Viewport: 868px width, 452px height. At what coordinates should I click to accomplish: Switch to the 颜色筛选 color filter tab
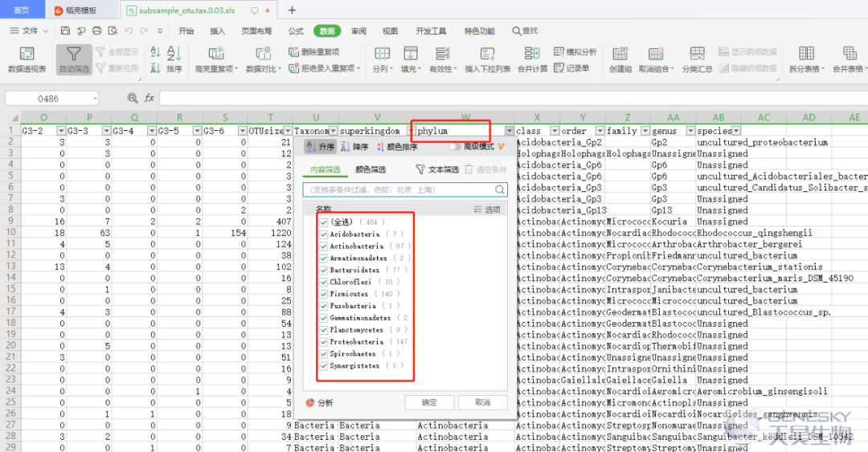371,170
